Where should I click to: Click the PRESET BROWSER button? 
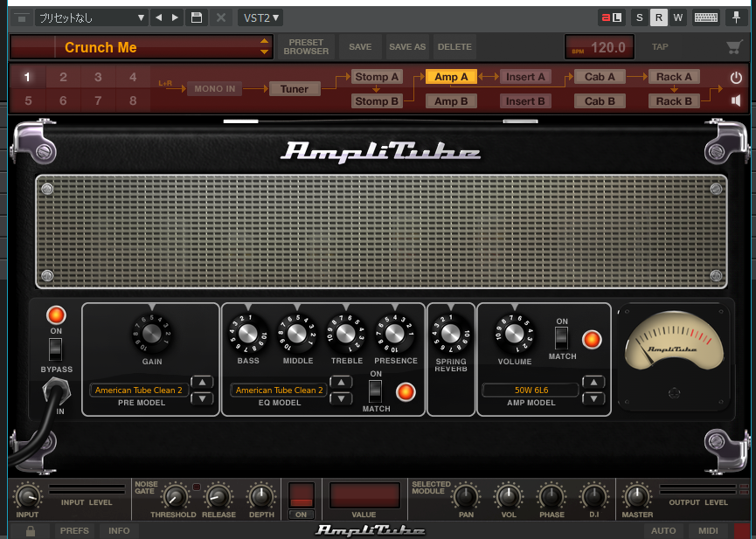click(x=306, y=47)
